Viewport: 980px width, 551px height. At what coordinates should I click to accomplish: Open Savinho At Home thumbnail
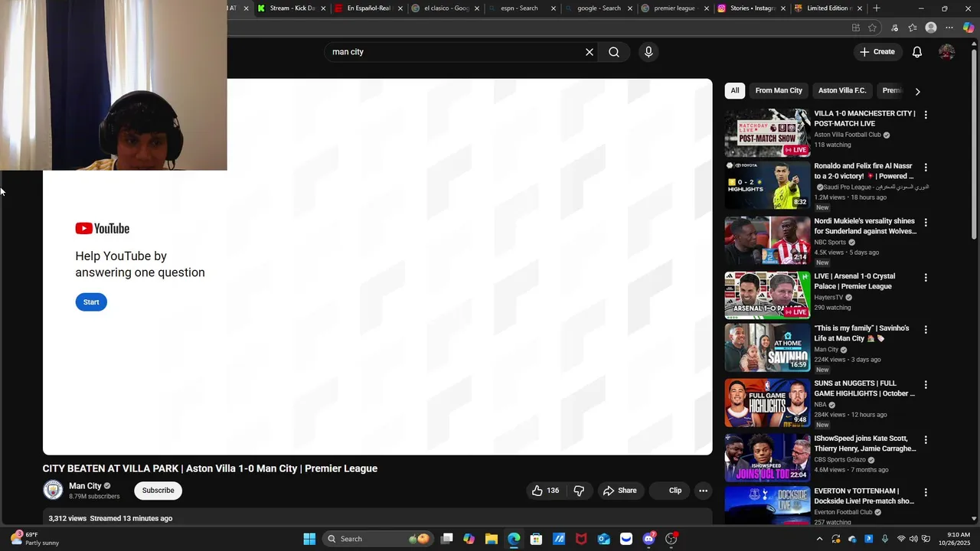coord(767,347)
